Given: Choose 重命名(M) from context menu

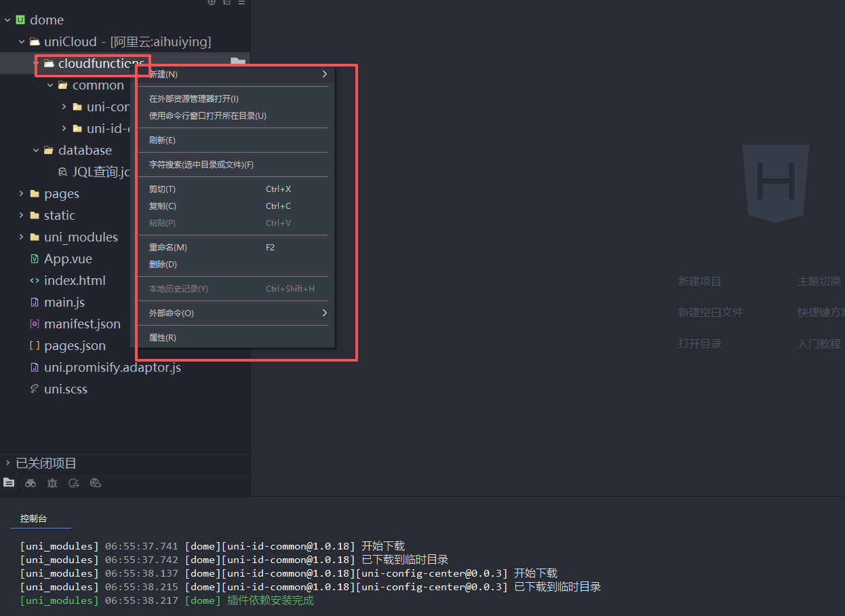Looking at the screenshot, I should [x=168, y=248].
